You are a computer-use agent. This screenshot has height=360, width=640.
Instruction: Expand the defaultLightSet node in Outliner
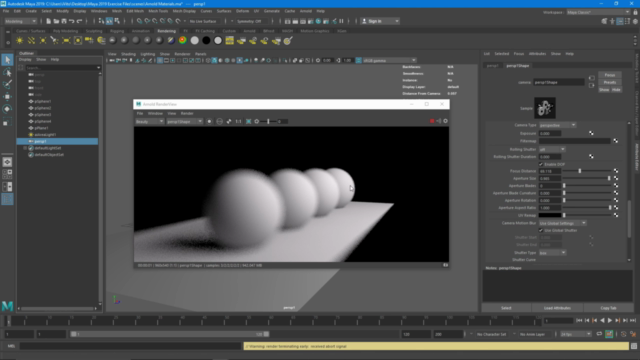tap(25, 148)
